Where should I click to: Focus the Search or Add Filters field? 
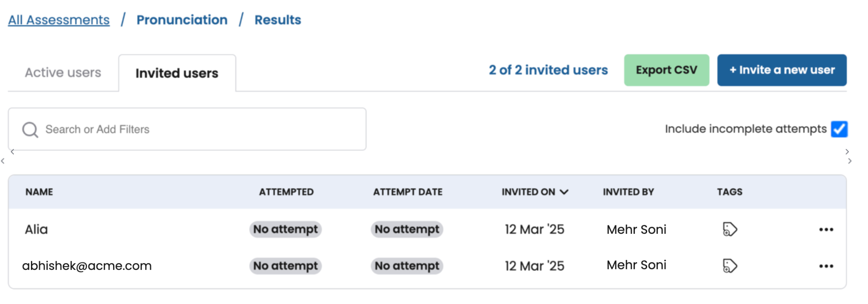click(x=198, y=129)
